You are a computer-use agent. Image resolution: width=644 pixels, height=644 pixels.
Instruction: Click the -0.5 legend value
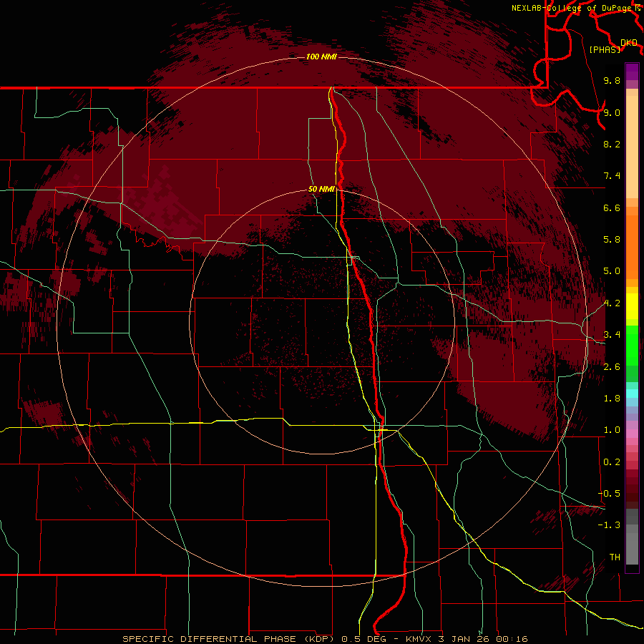click(x=610, y=494)
